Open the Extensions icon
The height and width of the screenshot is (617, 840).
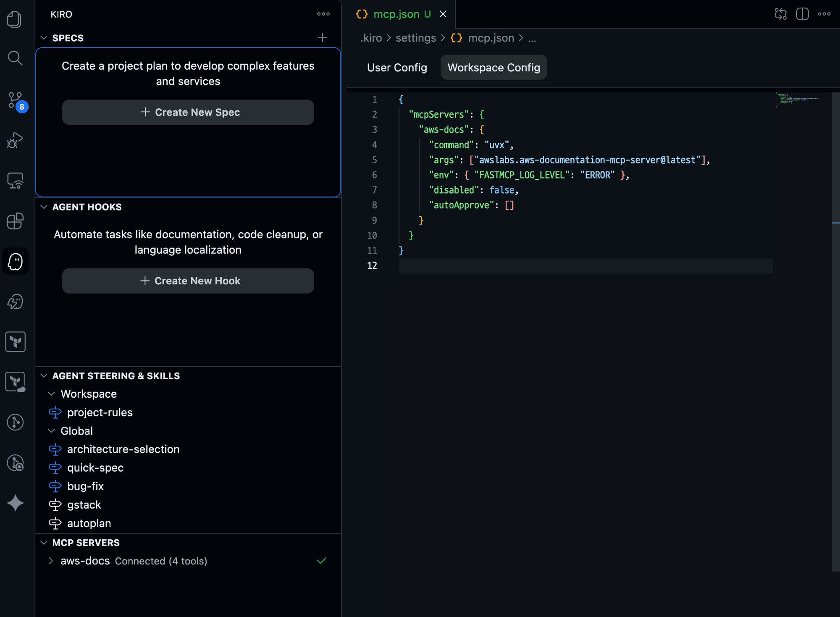(15, 221)
